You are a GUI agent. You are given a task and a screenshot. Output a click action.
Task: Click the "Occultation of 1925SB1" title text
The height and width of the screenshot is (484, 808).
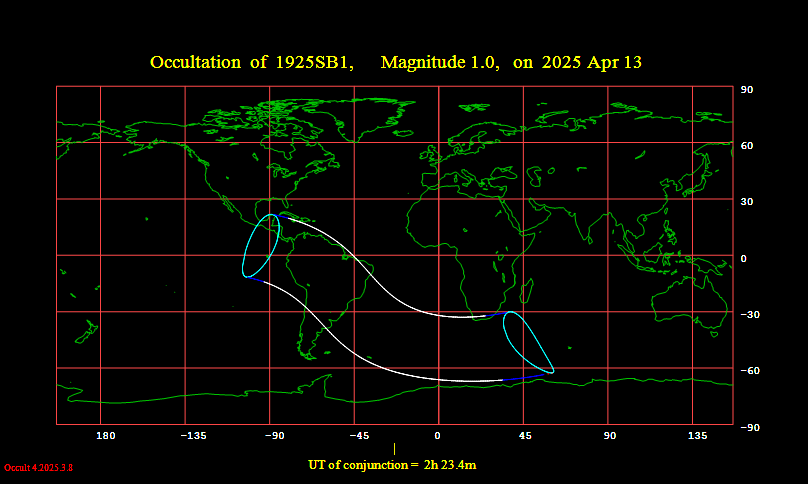click(250, 63)
